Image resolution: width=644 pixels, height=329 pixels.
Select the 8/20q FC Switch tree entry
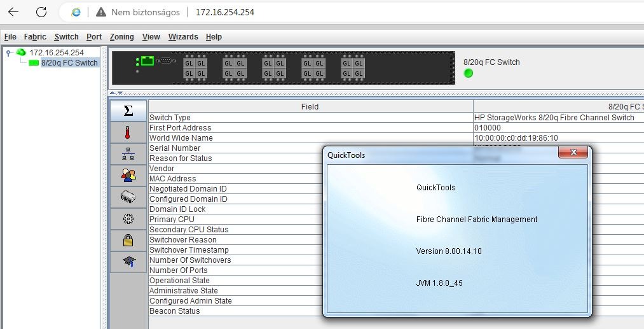point(69,63)
